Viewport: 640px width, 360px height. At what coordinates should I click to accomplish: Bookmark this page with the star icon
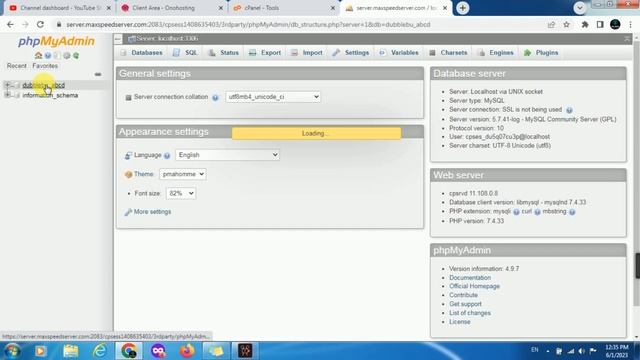[x=567, y=24]
